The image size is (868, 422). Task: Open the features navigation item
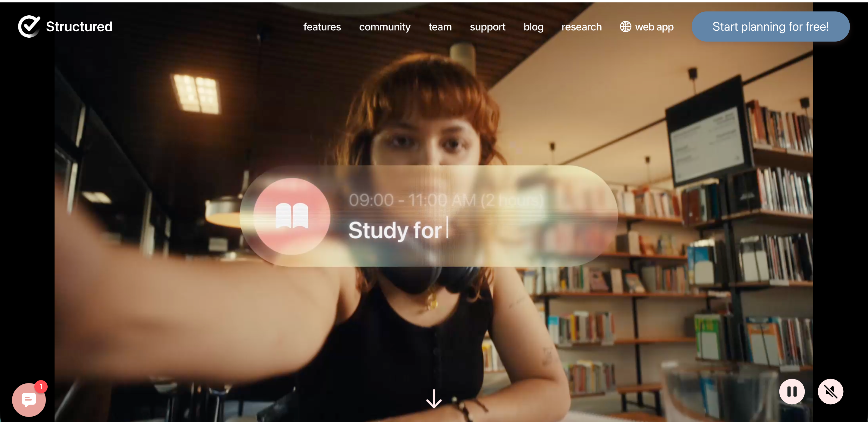click(x=322, y=27)
